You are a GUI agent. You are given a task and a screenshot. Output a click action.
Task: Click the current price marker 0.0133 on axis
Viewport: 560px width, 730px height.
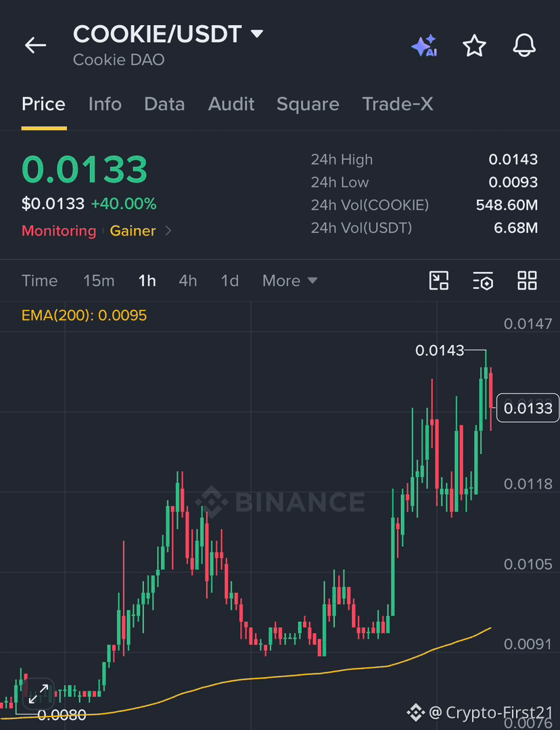click(528, 408)
